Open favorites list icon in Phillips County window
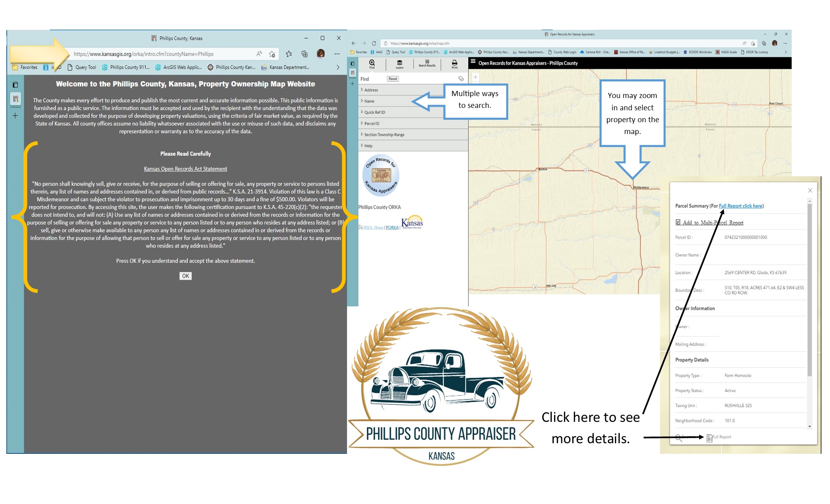 (289, 54)
